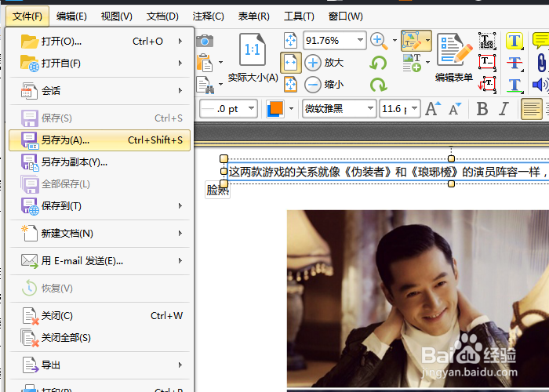Rotate view counterclockwise icon
This screenshot has width=549, height=392.
[378, 64]
